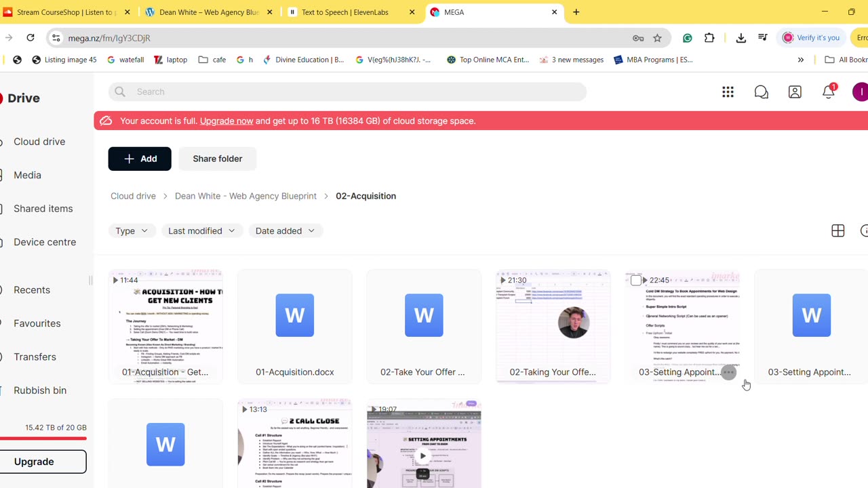Image resolution: width=868 pixels, height=488 pixels.
Task: Click the Grammarly extension icon
Action: (688, 38)
